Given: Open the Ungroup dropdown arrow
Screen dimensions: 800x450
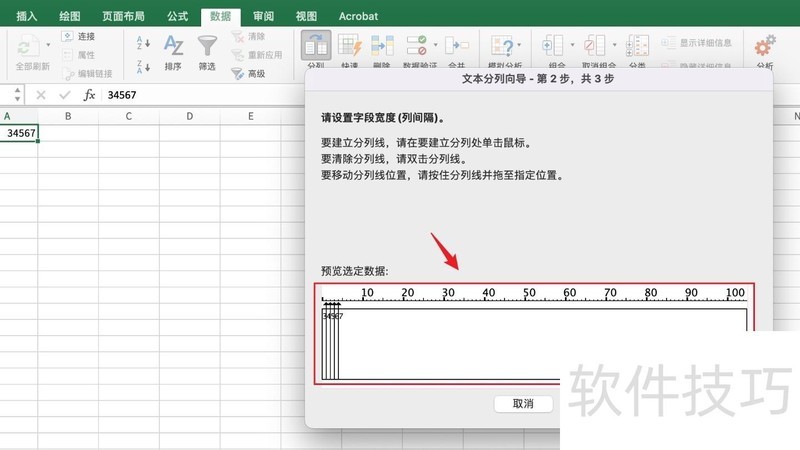Looking at the screenshot, I should pos(614,45).
